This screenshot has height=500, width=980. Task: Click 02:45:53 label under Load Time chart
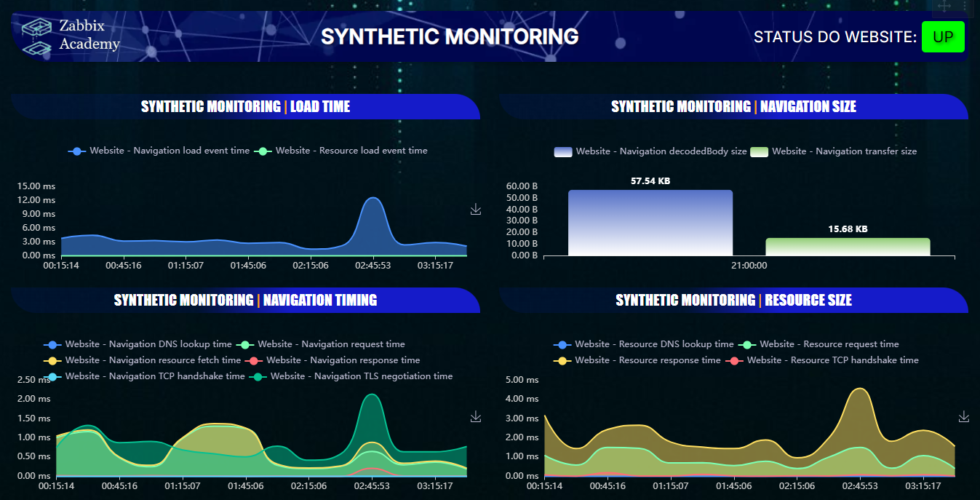click(373, 266)
